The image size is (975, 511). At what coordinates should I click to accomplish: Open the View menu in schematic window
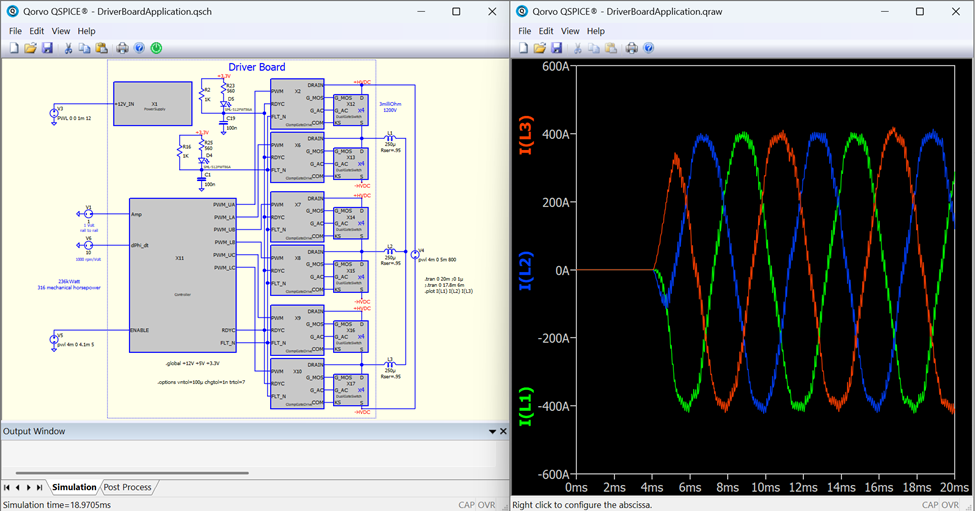tap(60, 31)
